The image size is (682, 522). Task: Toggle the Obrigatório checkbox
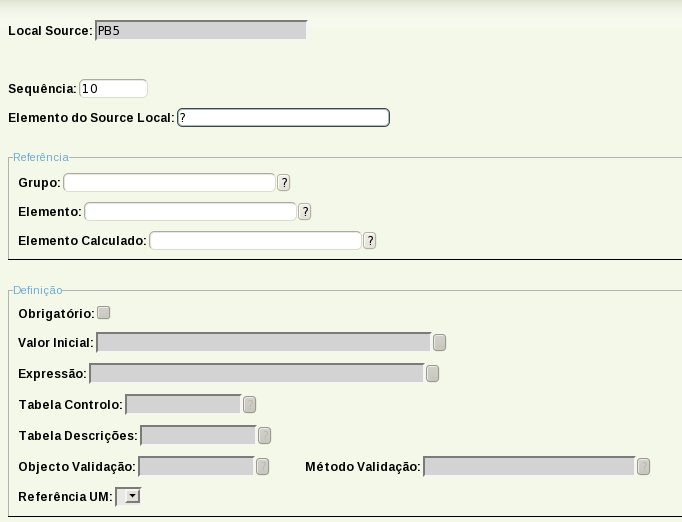(x=104, y=313)
